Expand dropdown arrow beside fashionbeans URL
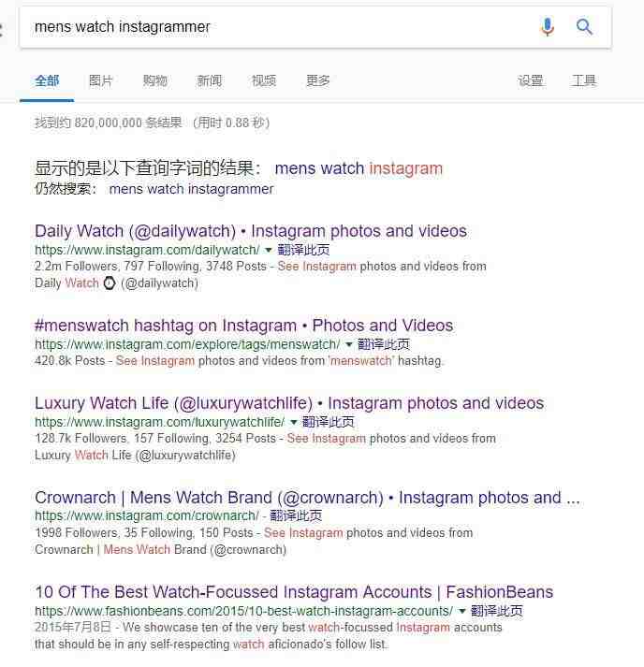The image size is (644, 667). (461, 611)
